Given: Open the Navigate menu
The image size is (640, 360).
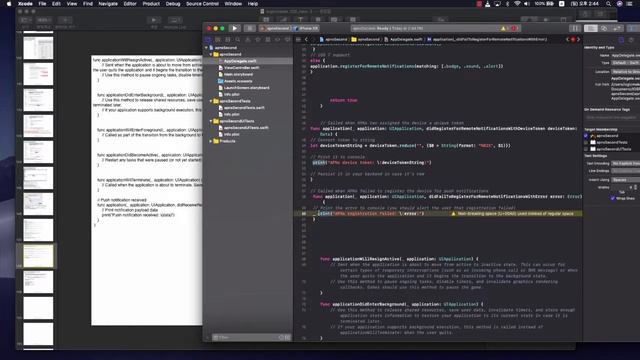Looking at the screenshot, I should 108,4.
